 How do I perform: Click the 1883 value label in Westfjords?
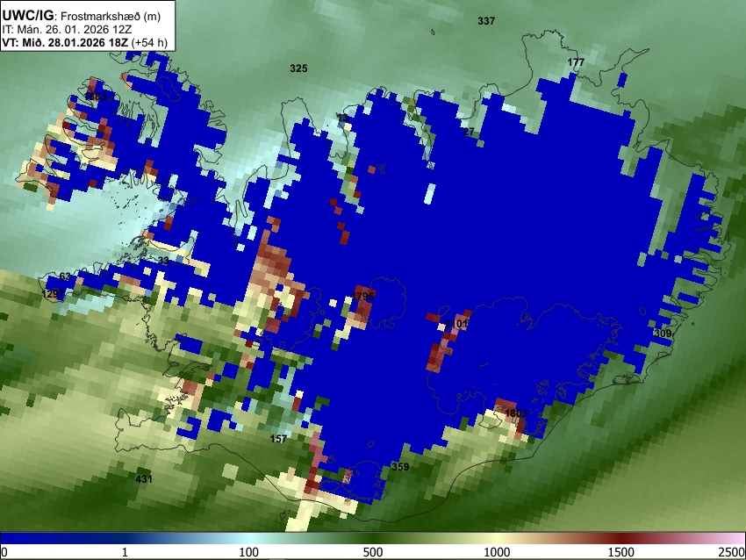[x=96, y=97]
